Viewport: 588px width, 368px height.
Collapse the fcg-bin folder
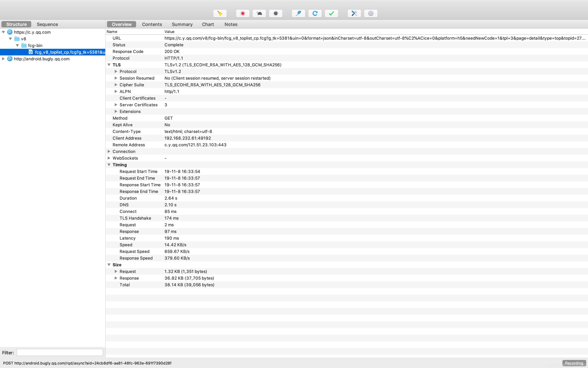pos(17,45)
